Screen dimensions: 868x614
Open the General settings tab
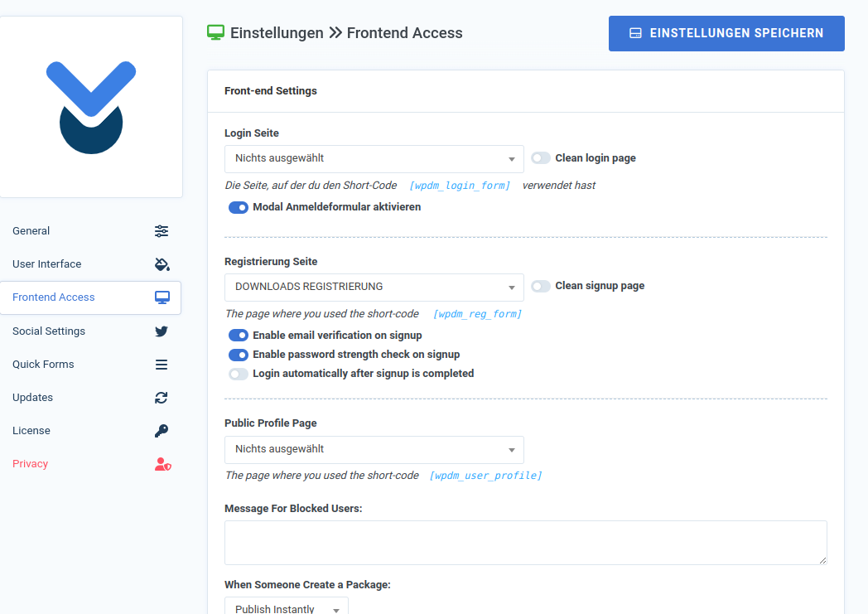(x=31, y=231)
